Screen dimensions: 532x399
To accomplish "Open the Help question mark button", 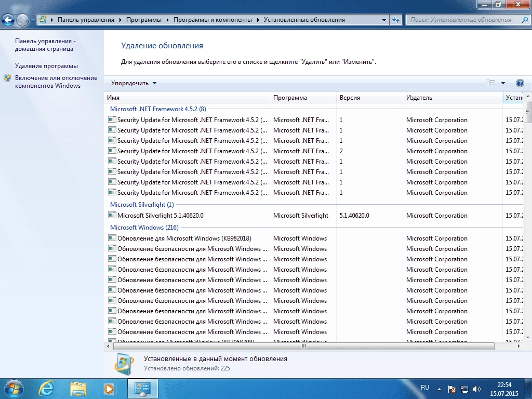I will (520, 83).
